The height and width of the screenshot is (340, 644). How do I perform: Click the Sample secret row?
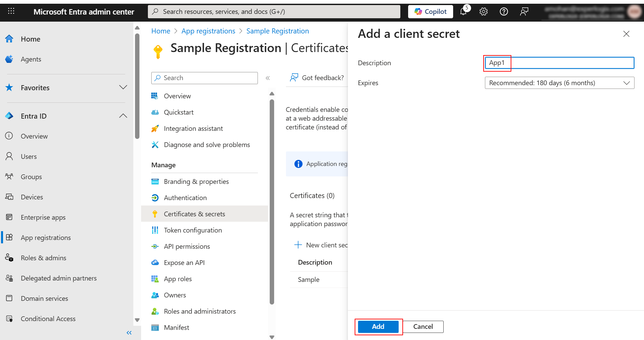319,280
